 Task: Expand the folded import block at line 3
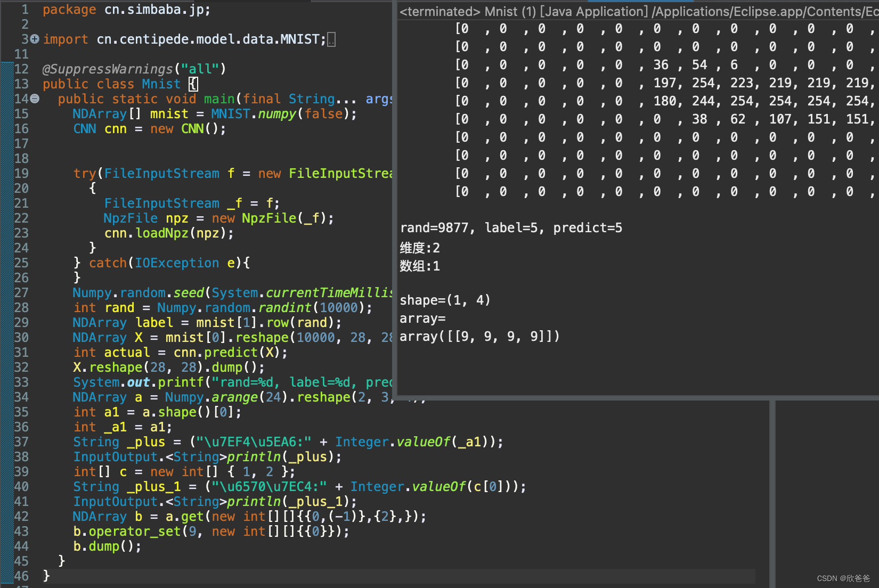35,39
